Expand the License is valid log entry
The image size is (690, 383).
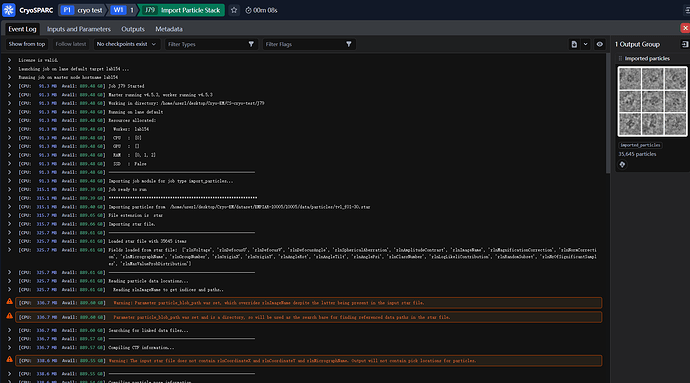point(9,60)
